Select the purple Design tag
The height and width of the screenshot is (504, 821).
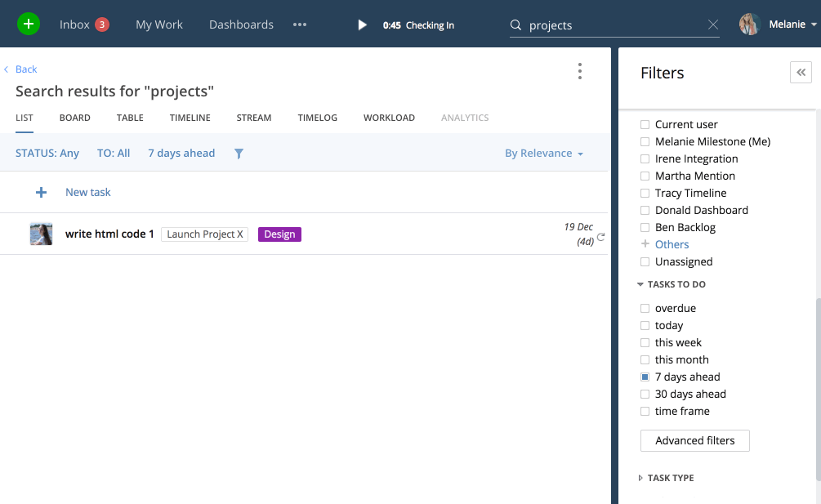279,234
